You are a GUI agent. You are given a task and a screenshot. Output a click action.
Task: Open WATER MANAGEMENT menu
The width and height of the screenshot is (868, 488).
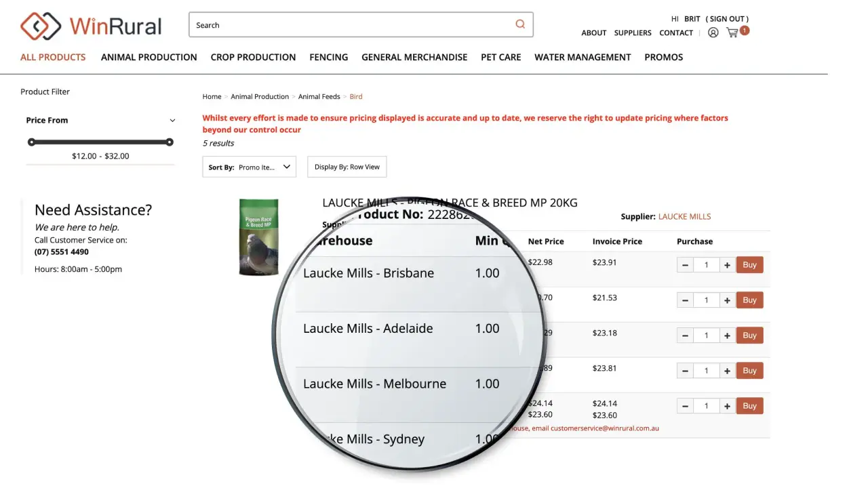[583, 57]
